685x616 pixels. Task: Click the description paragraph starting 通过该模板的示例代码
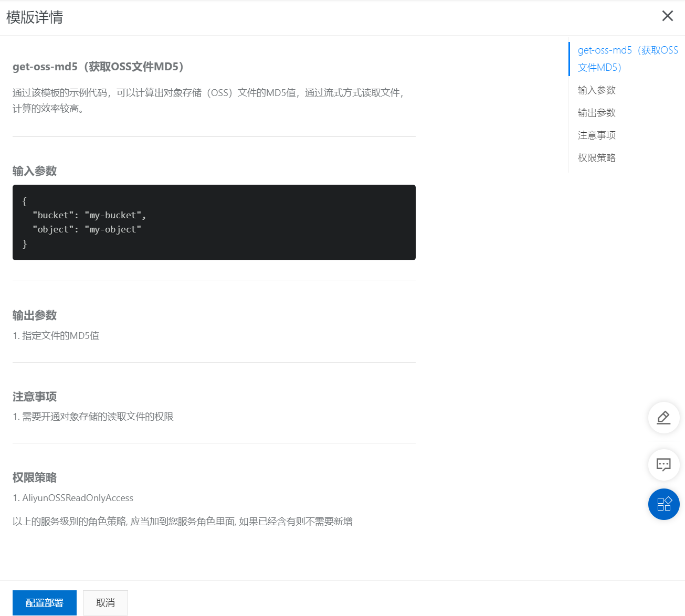pos(209,101)
